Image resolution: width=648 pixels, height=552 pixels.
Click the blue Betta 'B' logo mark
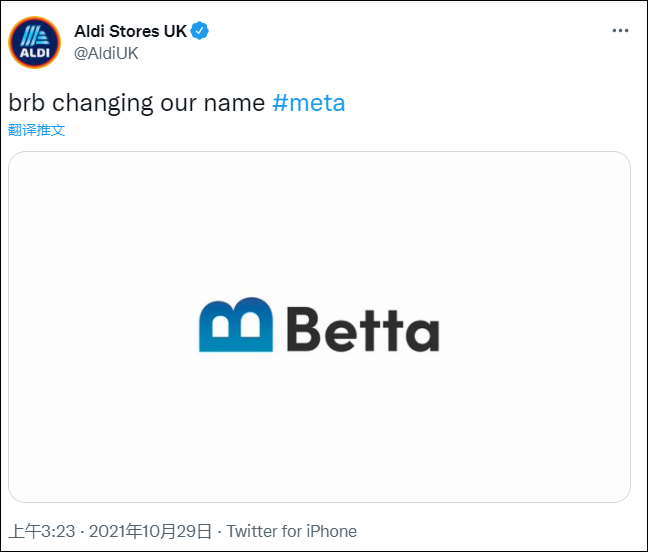click(235, 325)
